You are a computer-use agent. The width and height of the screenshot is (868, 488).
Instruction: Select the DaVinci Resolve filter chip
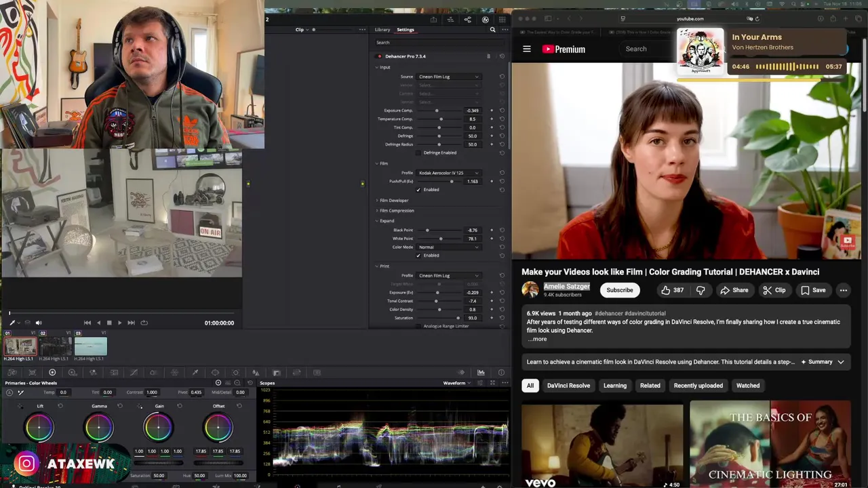568,386
